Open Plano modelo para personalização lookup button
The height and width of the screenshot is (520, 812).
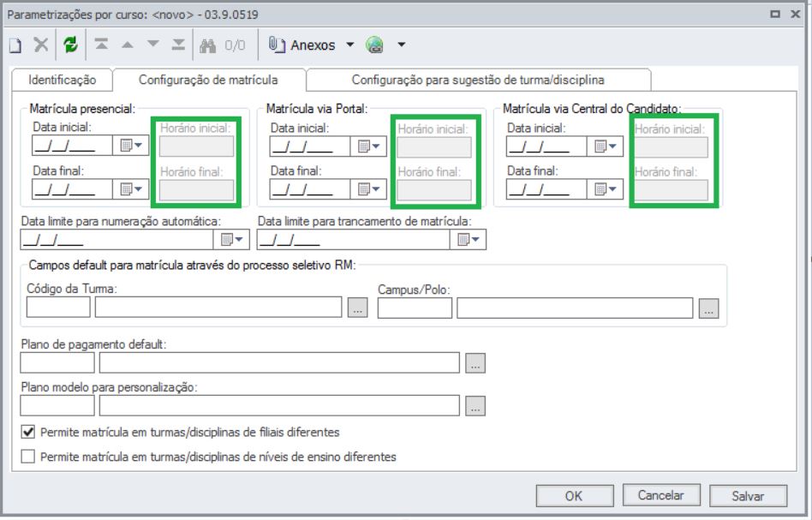[475, 406]
